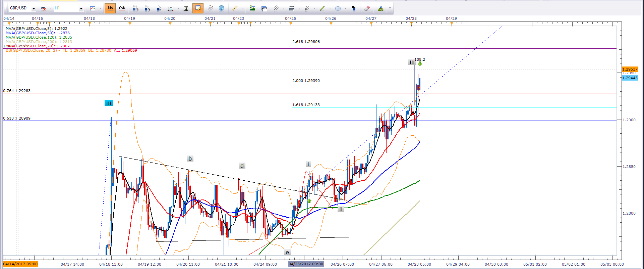Select the ruler measurement tool
Screen dimensions: 644x269
click(235, 8)
